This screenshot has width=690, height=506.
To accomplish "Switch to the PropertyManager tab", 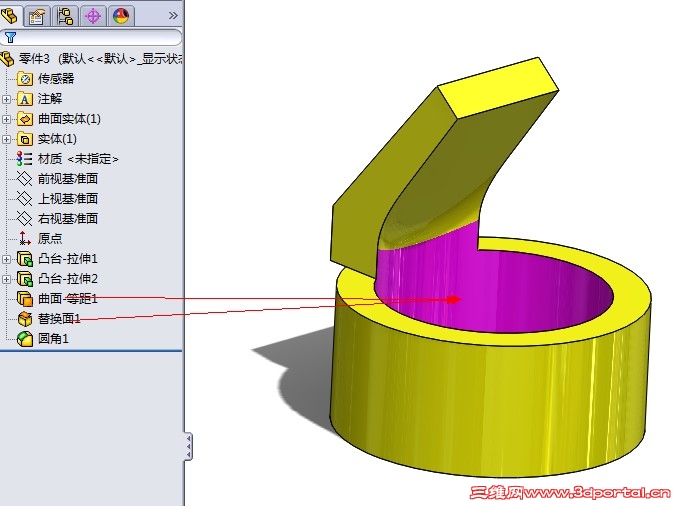I will 37,16.
